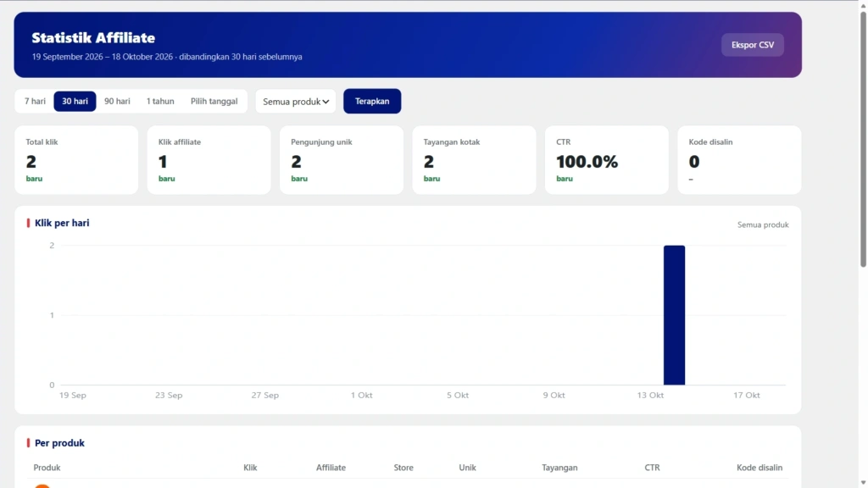Click the CTR 100.0% value
This screenshot has height=488, width=868.
point(587,162)
